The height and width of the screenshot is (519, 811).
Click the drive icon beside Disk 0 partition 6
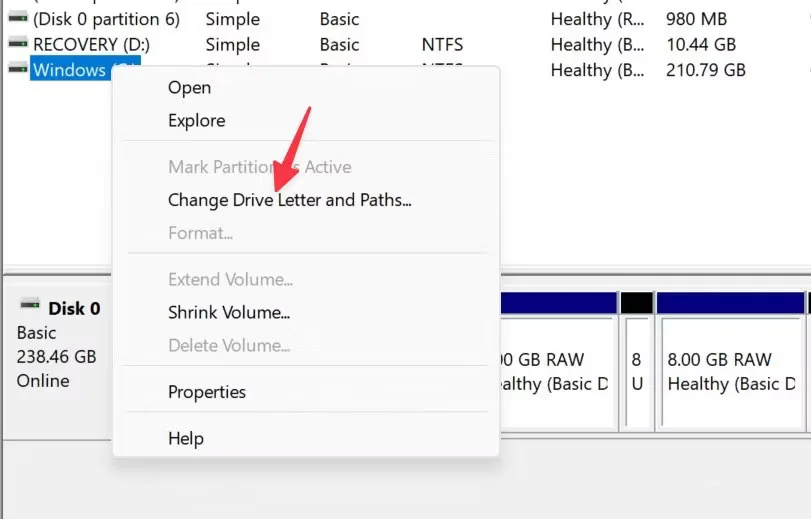pyautogui.click(x=18, y=18)
